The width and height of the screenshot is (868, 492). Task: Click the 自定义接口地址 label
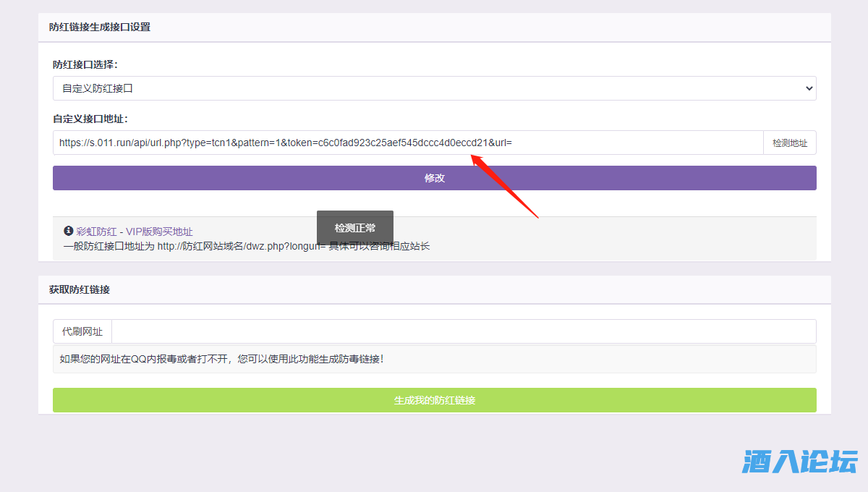[x=90, y=119]
